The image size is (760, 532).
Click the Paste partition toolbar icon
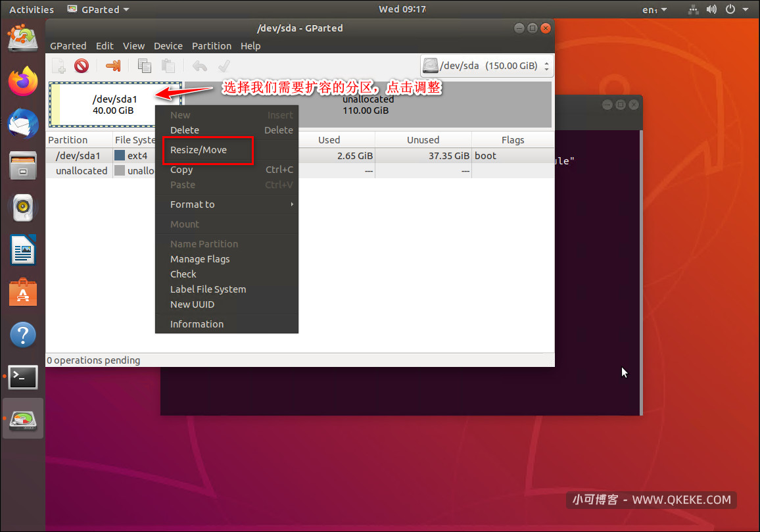168,66
